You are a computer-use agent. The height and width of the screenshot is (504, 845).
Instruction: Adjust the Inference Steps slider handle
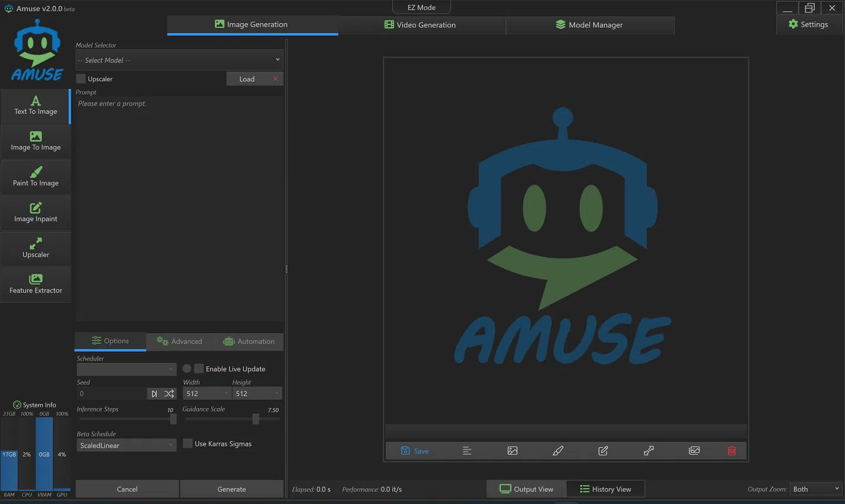click(x=173, y=419)
